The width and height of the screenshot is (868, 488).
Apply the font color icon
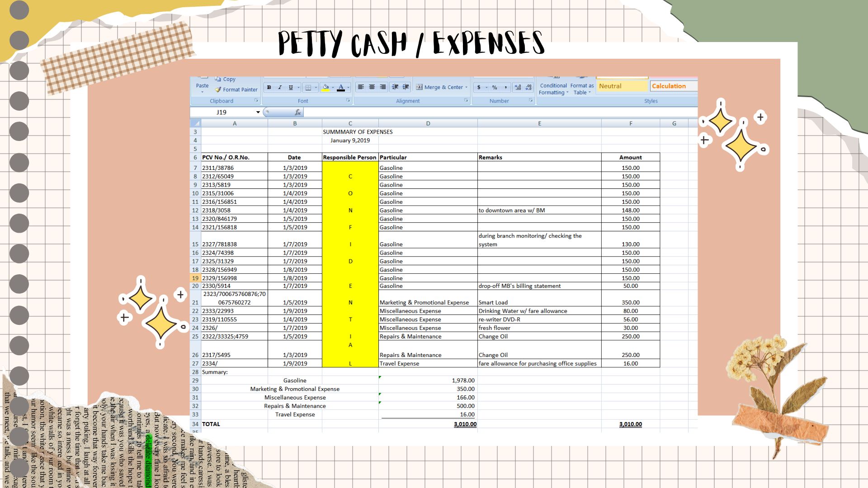341,87
